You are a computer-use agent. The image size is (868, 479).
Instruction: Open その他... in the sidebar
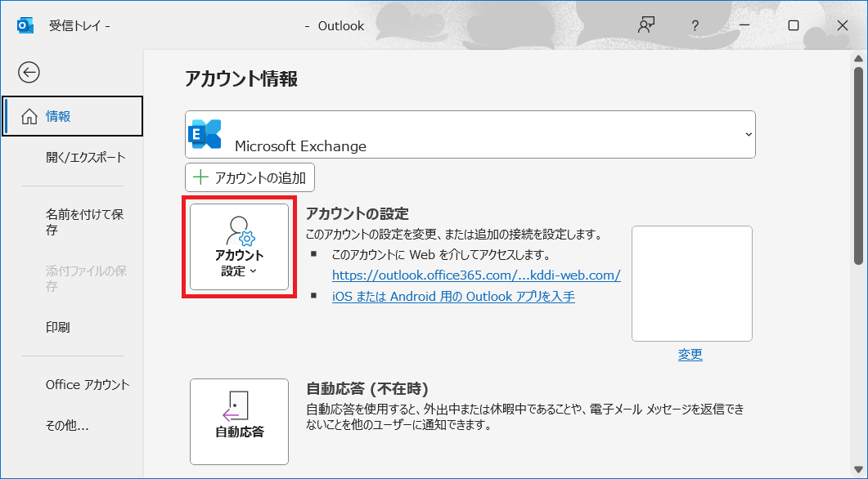pyautogui.click(x=67, y=425)
